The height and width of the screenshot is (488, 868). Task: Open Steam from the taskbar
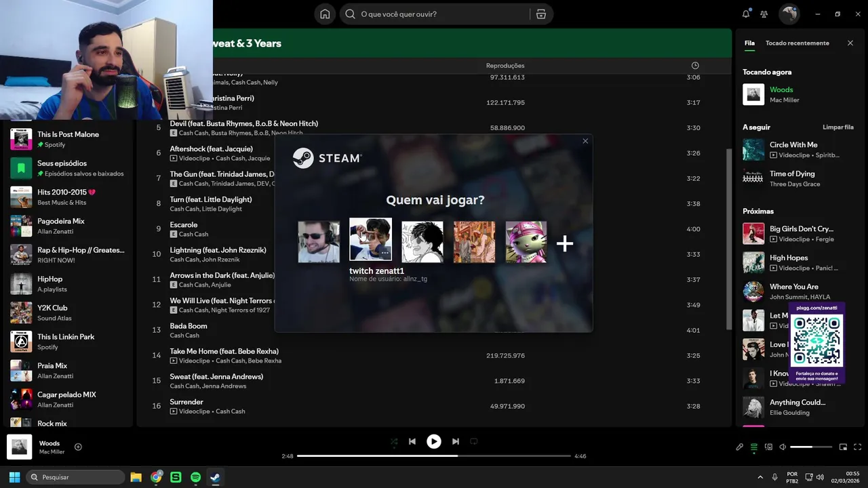215,477
